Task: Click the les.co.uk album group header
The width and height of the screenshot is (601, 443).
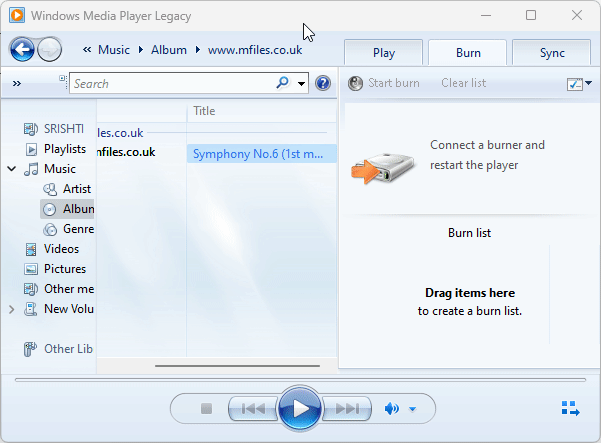Action: click(120, 133)
